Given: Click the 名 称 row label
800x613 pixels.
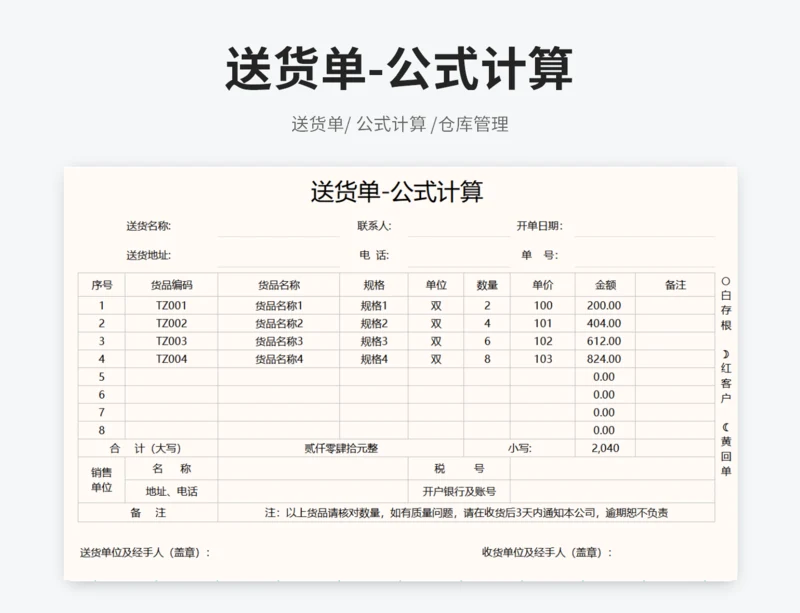Looking at the screenshot, I should point(171,469).
